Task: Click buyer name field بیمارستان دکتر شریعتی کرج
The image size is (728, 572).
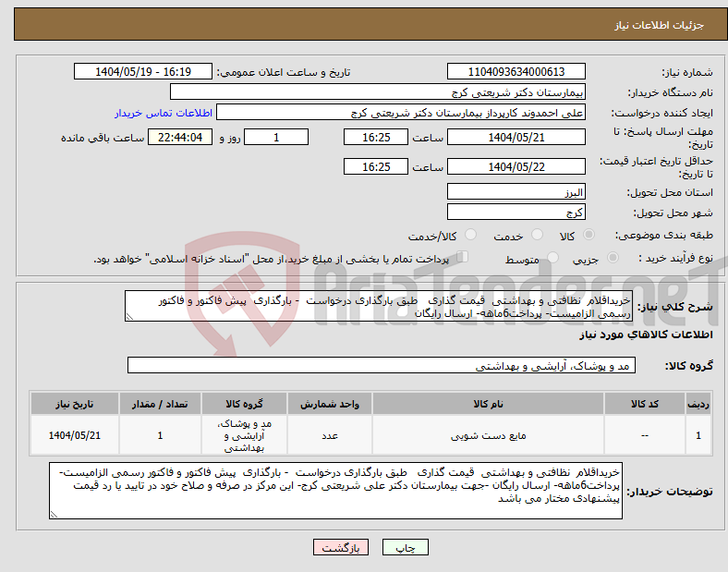Action: (378, 91)
